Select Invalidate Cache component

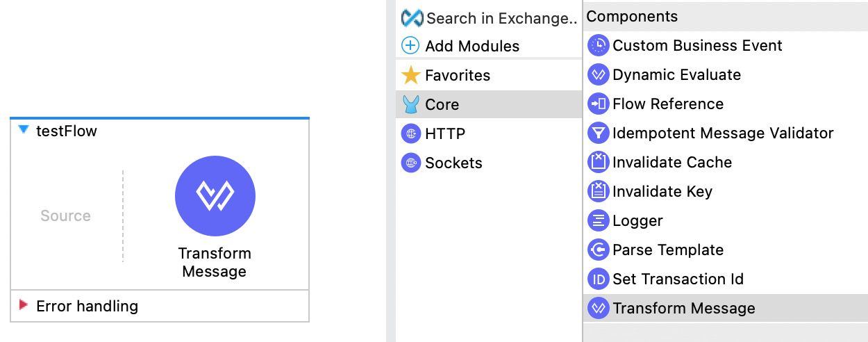coord(726,163)
